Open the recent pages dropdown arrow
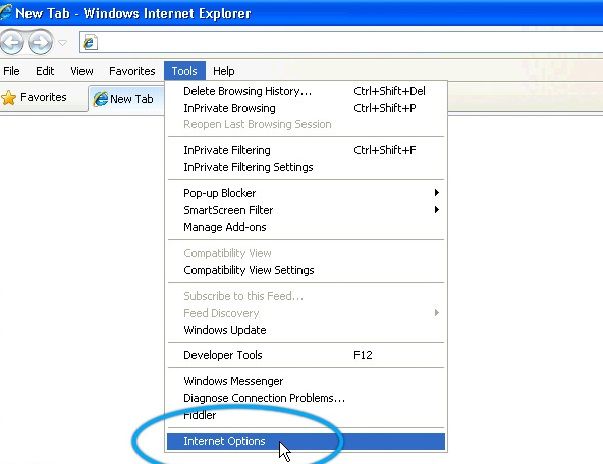Screen dimensions: 603x464 tap(63, 42)
